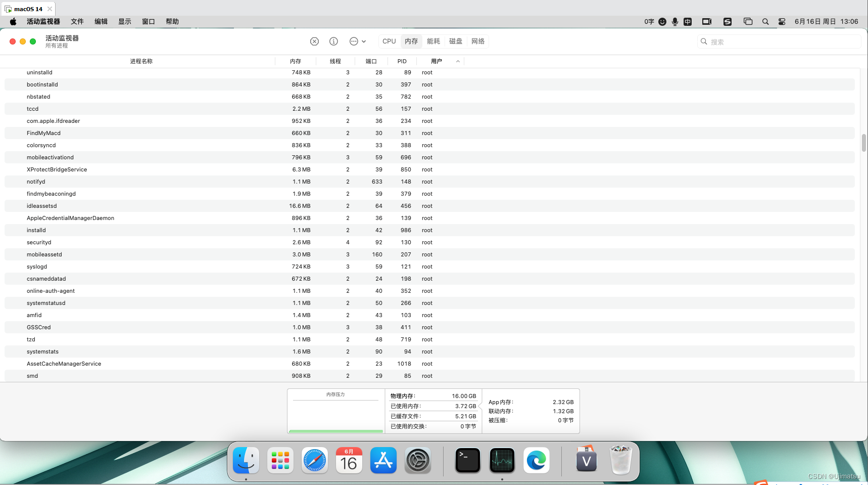Select the online-auth-agent process row
868x485 pixels.
pos(429,291)
